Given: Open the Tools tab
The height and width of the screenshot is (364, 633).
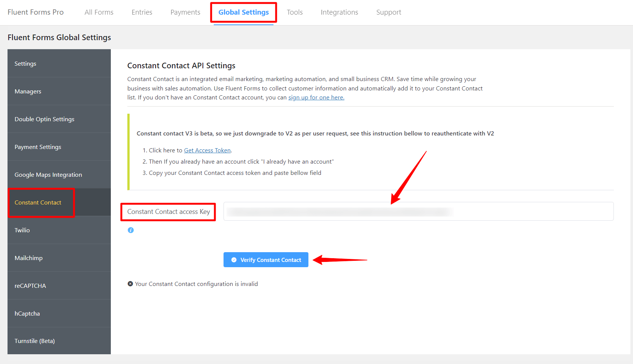Looking at the screenshot, I should click(x=295, y=12).
